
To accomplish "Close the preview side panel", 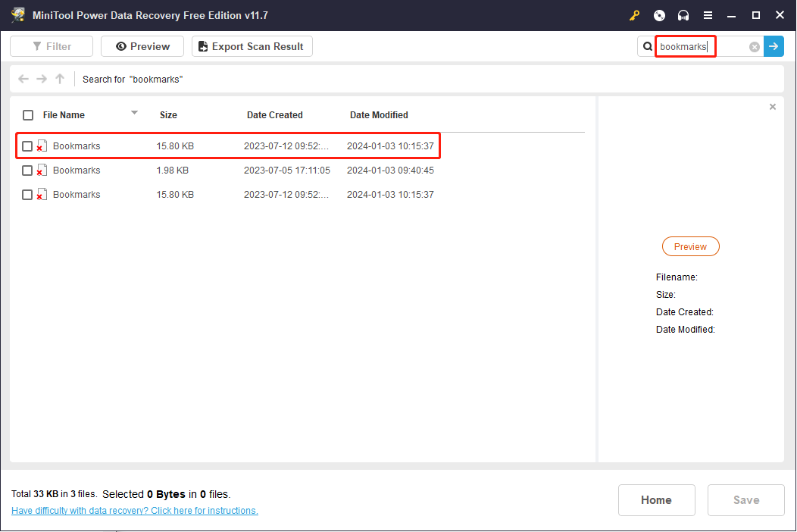I will (773, 107).
